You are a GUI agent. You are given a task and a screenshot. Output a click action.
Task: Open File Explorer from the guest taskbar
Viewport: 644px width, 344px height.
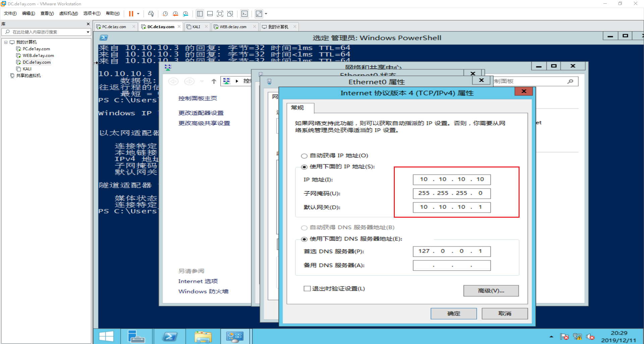coord(203,336)
